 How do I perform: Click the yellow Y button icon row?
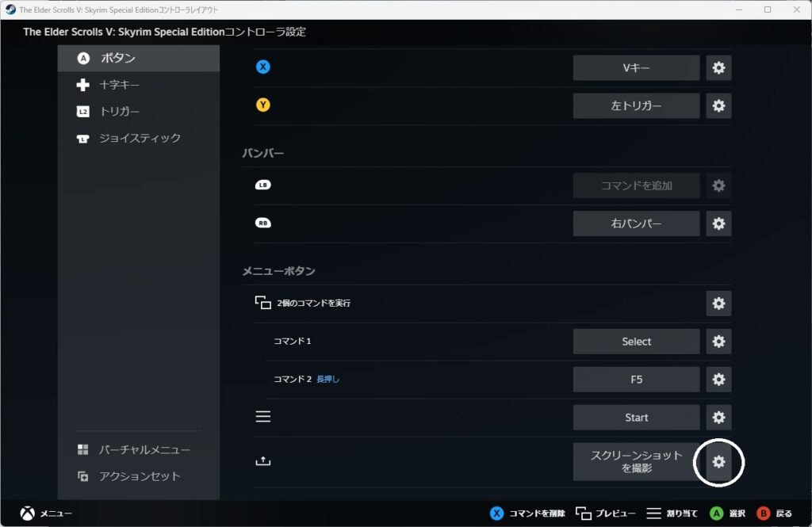(263, 105)
